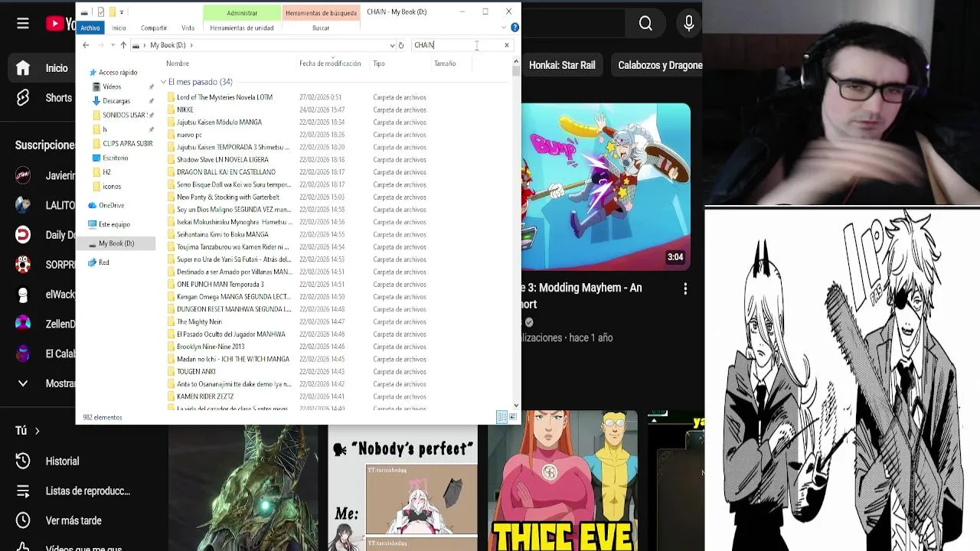980x551 pixels.
Task: Sort by Fecha de modificación column
Action: pyautogui.click(x=330, y=64)
